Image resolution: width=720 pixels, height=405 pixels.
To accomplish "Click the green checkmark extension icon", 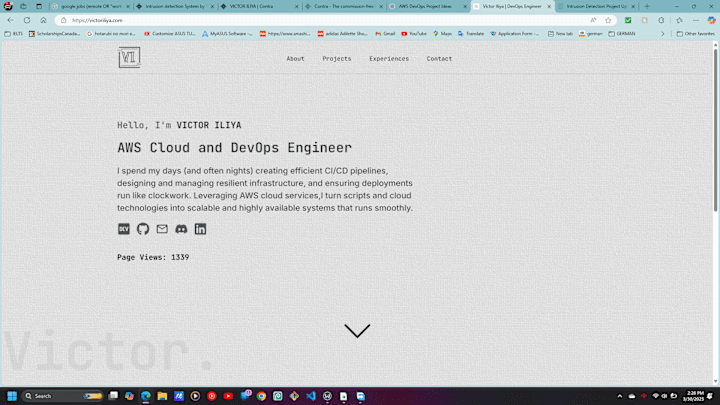I will click(x=628, y=20).
